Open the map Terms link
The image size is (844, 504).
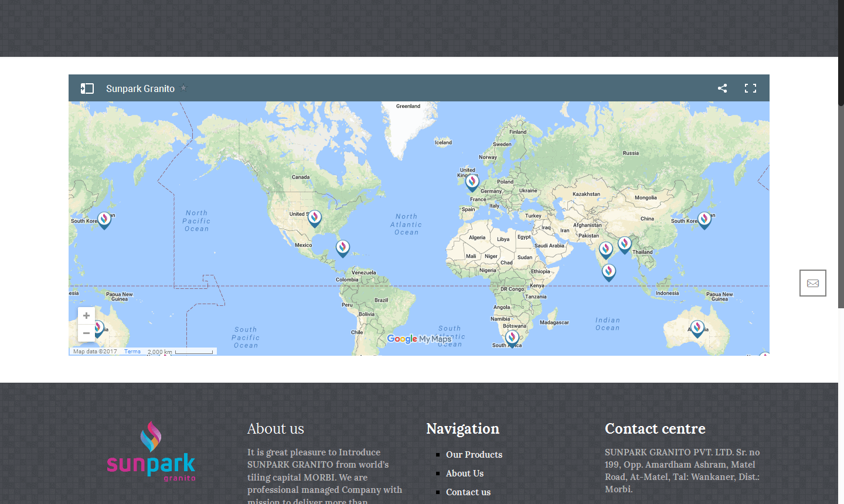[x=132, y=352]
